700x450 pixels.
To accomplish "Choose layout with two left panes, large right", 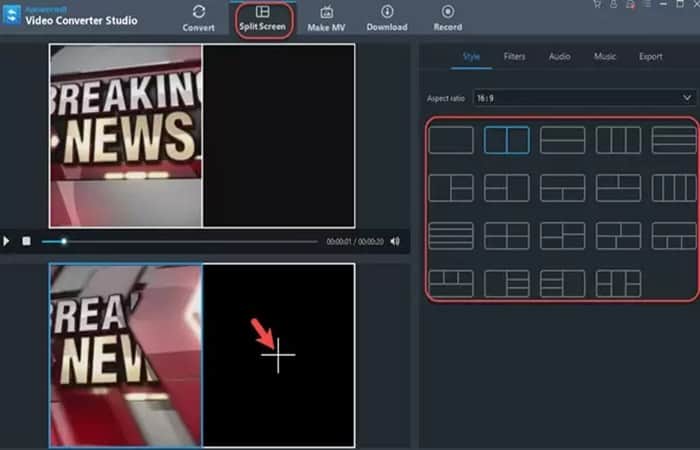I will pyautogui.click(x=507, y=188).
